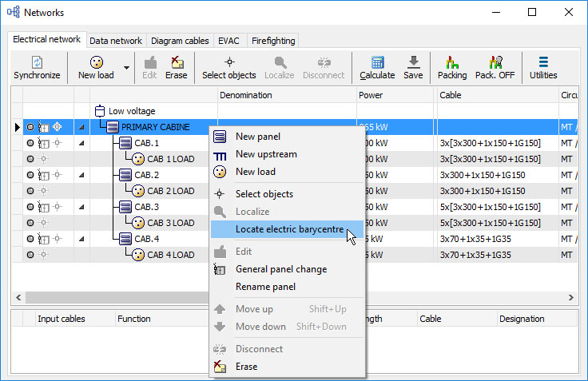
Task: Run the Packing tool
Action: coord(452,62)
